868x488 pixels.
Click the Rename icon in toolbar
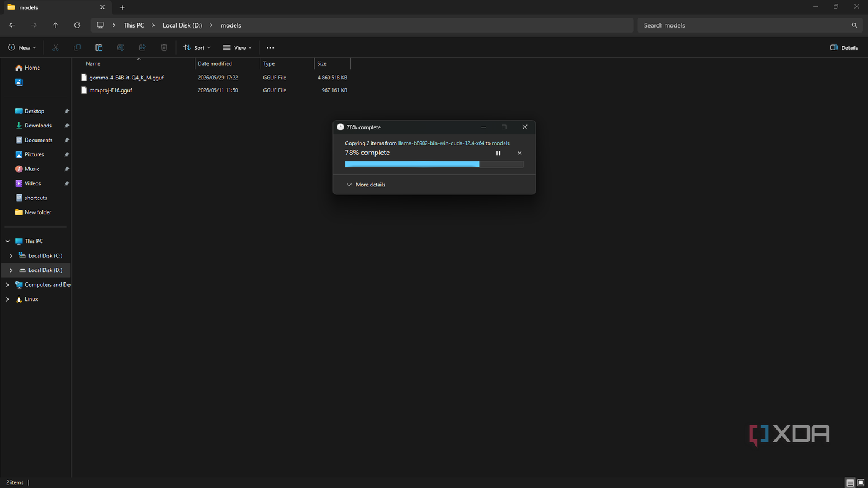[x=121, y=47]
